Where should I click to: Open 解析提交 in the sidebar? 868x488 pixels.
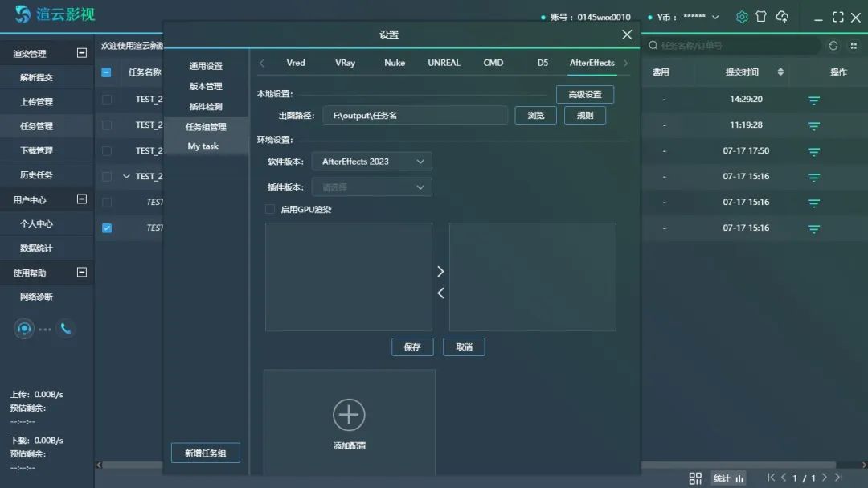[x=36, y=77]
